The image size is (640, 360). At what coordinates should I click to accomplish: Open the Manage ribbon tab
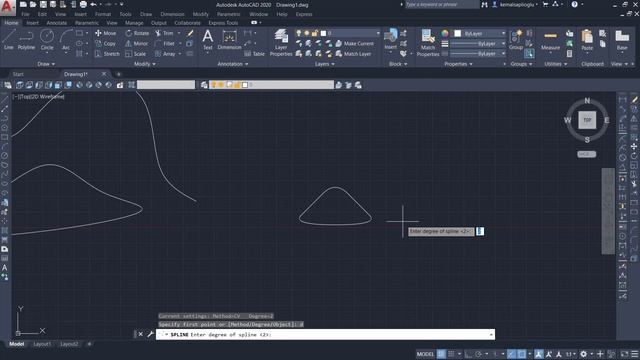point(134,23)
